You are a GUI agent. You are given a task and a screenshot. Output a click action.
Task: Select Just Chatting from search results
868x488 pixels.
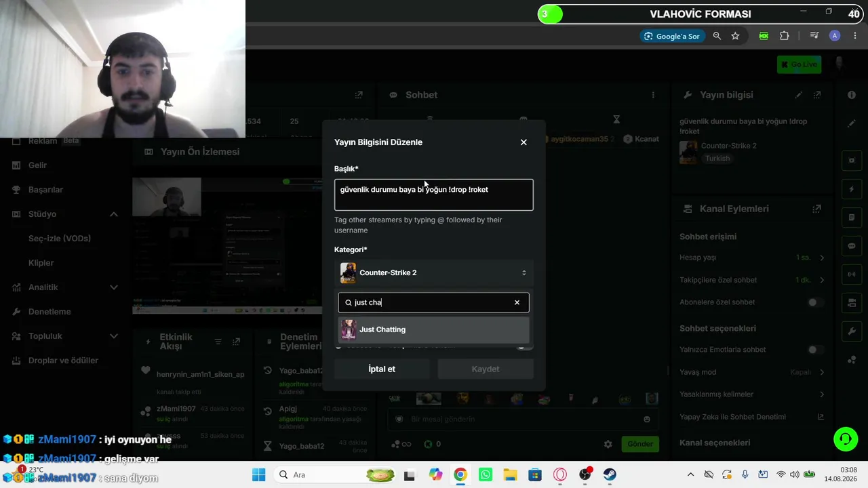click(434, 329)
